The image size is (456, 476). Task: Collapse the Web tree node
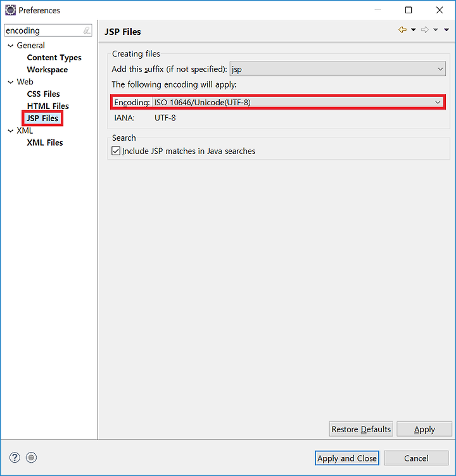11,82
